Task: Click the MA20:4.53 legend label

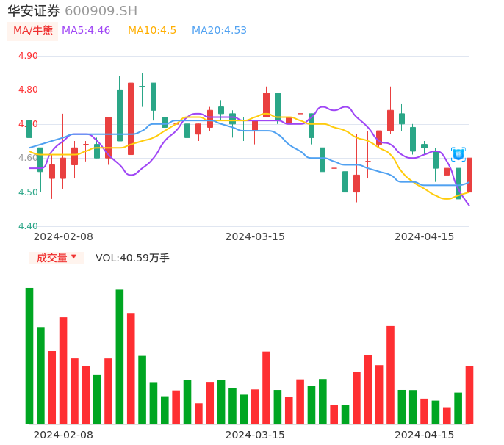Action: click(219, 31)
